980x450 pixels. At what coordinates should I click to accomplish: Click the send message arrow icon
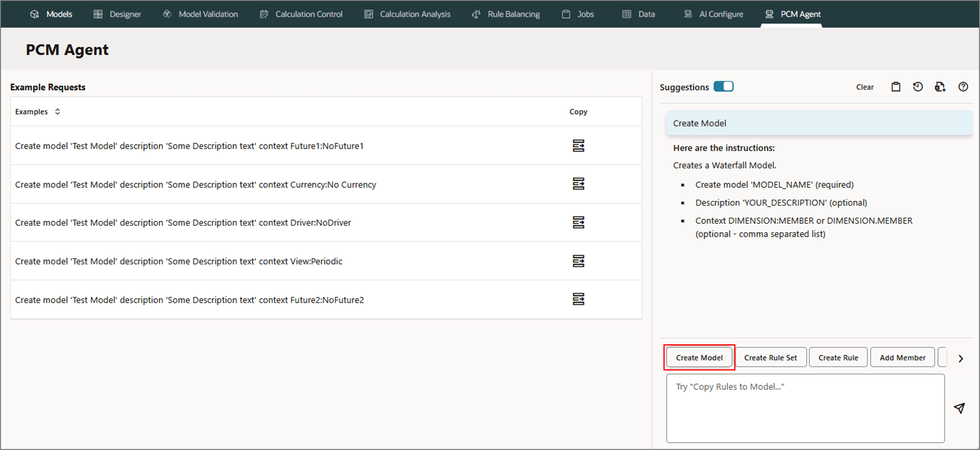(959, 408)
